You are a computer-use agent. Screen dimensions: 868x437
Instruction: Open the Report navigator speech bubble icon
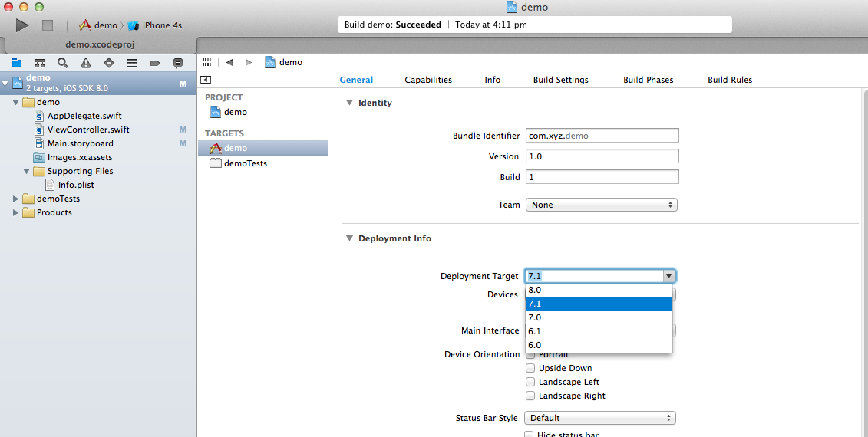(178, 63)
